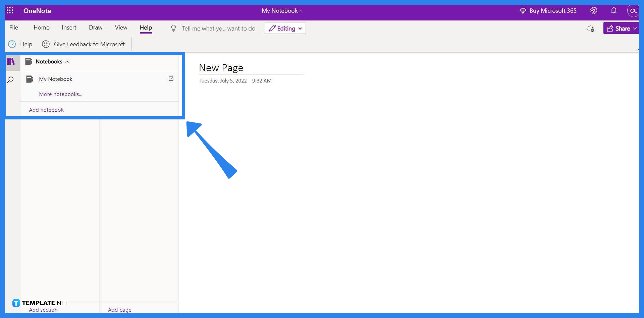The image size is (644, 318).
Task: Open the Settings gear
Action: point(594,10)
